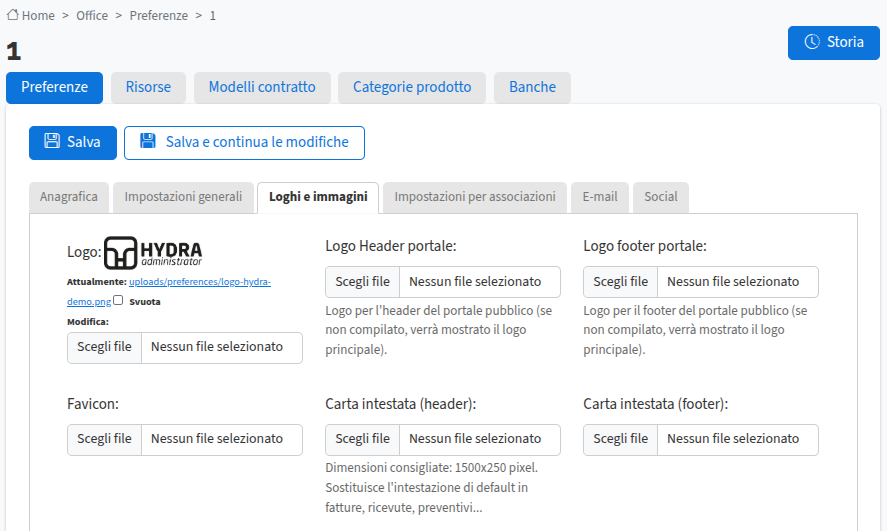The width and height of the screenshot is (887, 531).
Task: Open the logo-hydra-demo.png upload link
Action: (x=199, y=283)
